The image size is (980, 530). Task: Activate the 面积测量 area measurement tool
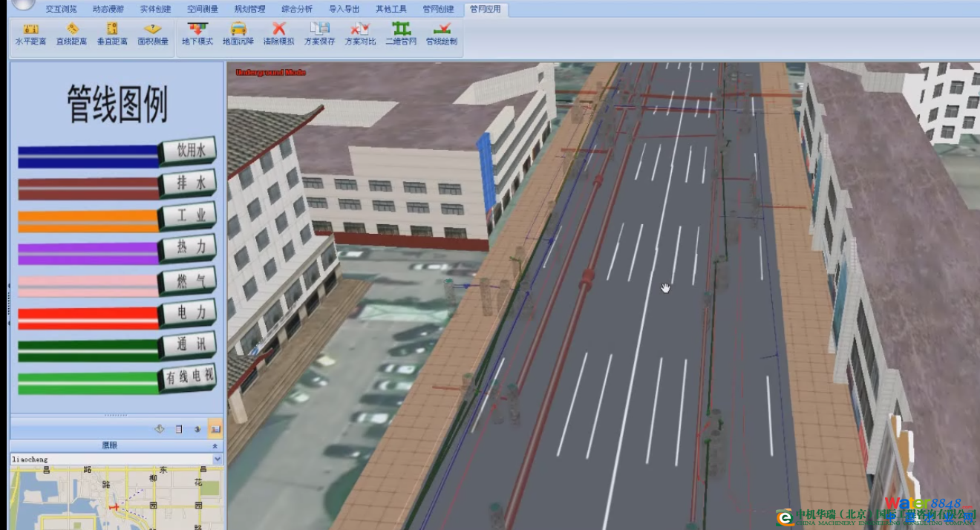click(153, 35)
